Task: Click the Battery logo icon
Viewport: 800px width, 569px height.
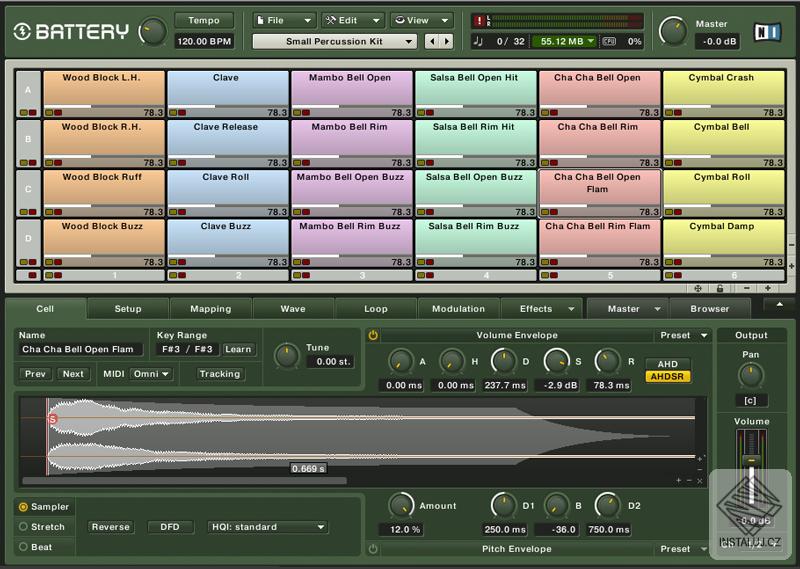Action: click(x=22, y=32)
